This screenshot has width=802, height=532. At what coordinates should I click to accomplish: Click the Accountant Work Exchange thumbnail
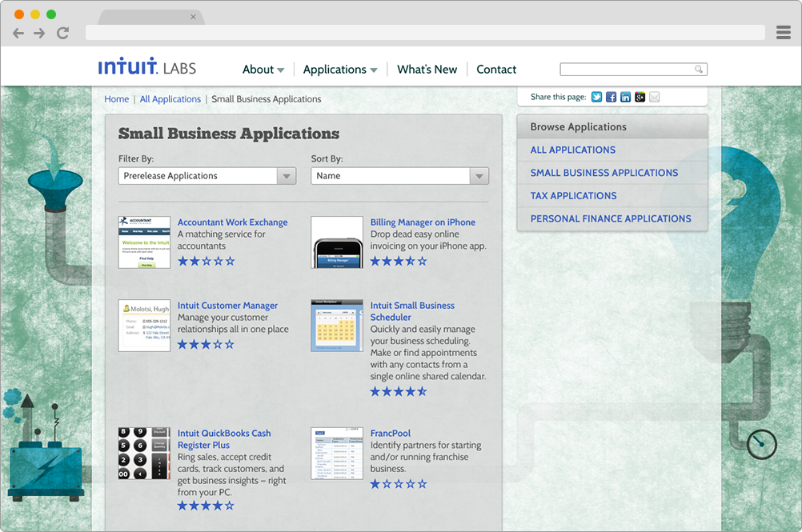[x=144, y=242]
